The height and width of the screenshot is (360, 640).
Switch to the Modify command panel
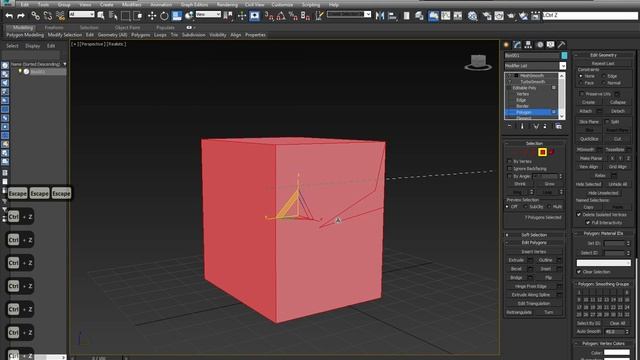tap(517, 44)
